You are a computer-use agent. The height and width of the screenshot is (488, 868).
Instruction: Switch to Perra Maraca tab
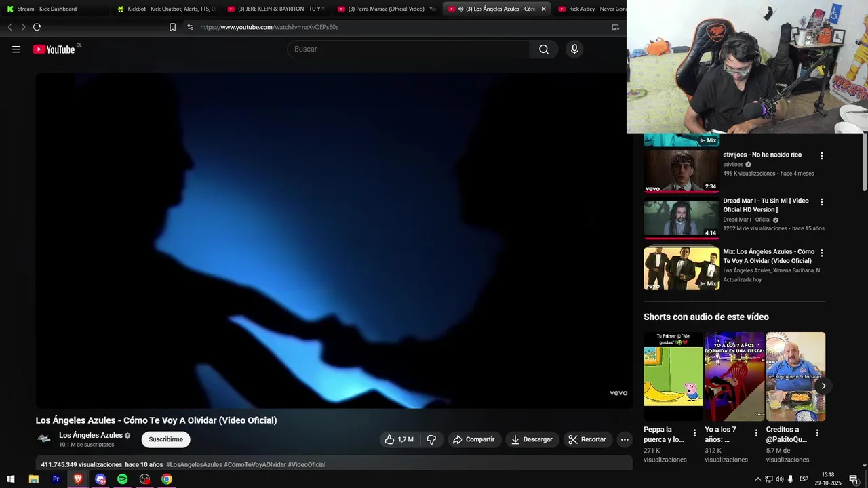386,9
